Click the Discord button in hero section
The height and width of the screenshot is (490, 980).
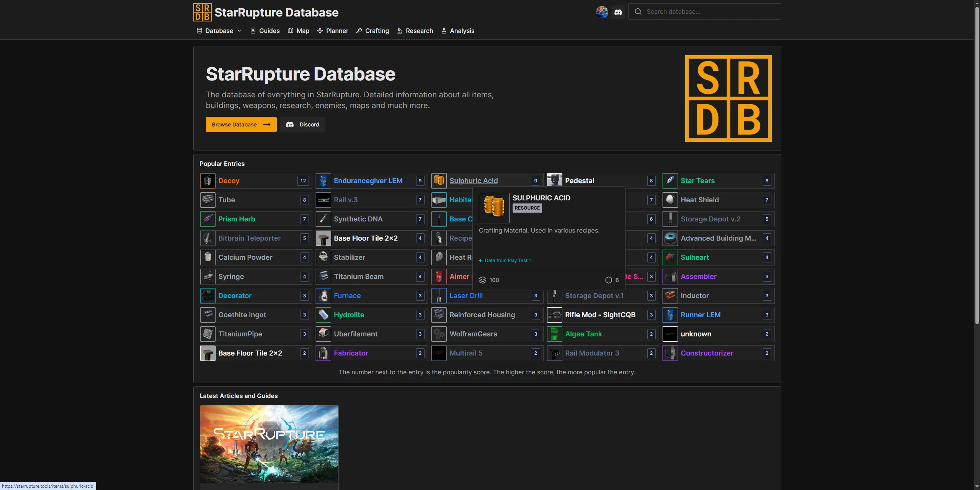click(x=302, y=125)
